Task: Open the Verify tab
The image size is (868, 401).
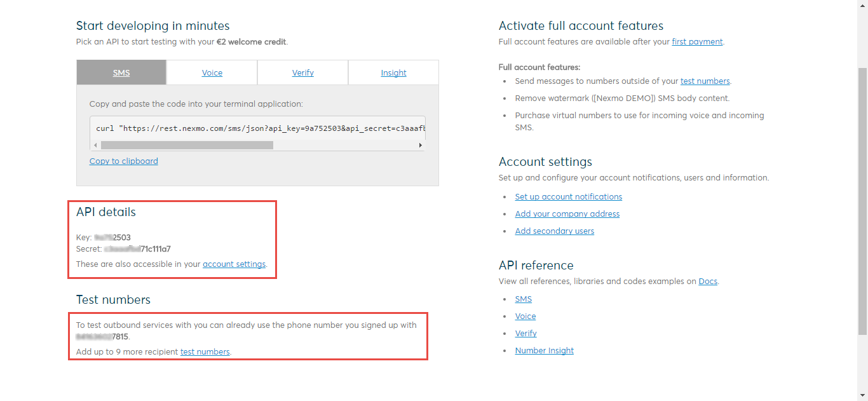Action: [x=303, y=72]
